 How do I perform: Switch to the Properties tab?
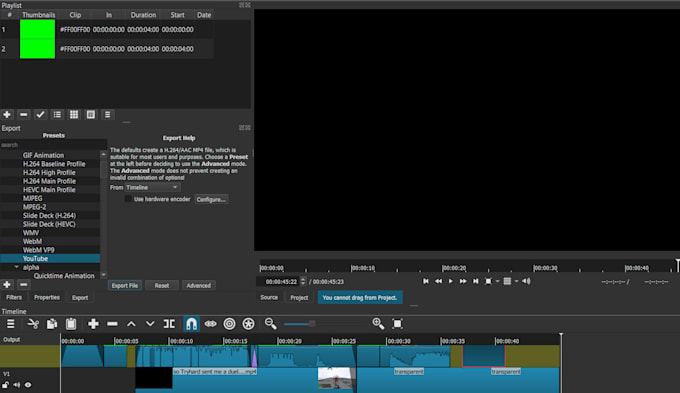pyautogui.click(x=47, y=297)
